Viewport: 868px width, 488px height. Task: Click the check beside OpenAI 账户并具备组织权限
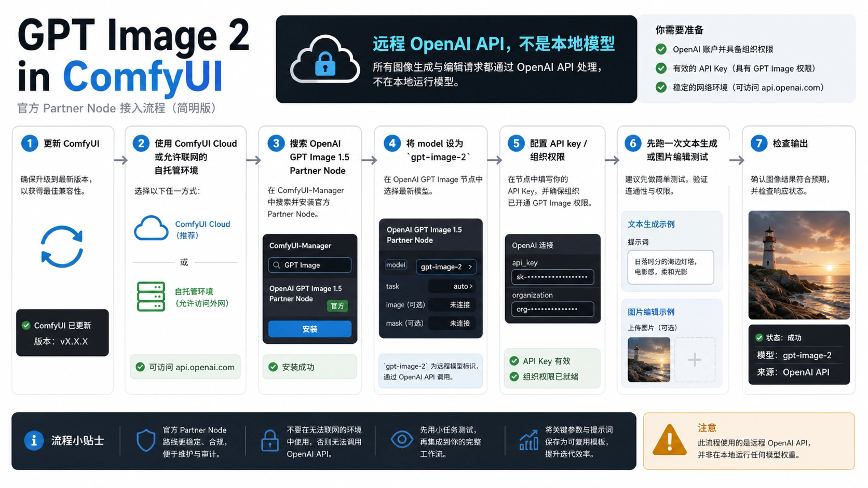pyautogui.click(x=661, y=49)
